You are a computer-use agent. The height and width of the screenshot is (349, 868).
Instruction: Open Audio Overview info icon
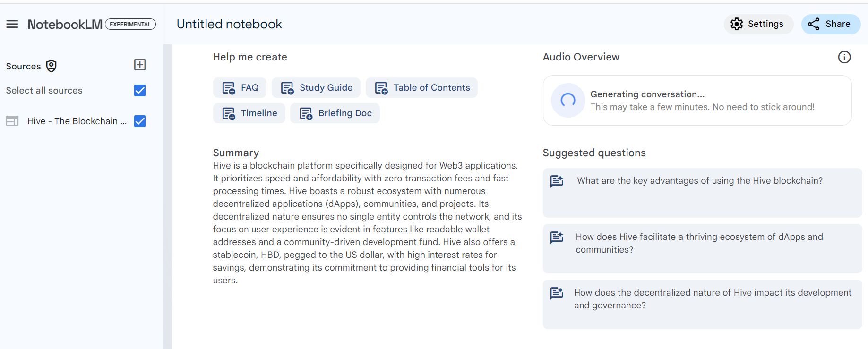click(844, 57)
